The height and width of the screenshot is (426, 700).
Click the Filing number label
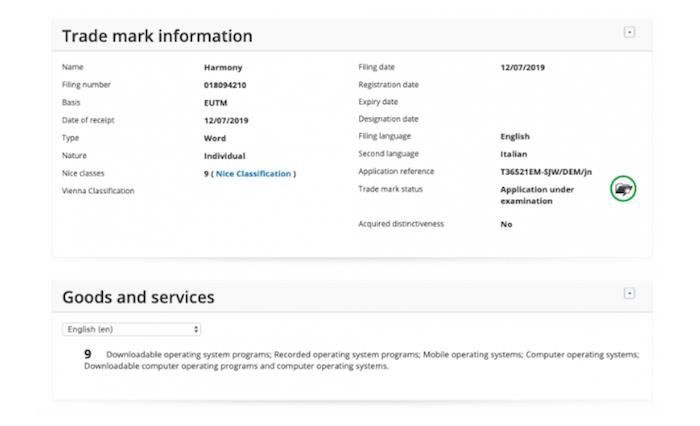[86, 84]
